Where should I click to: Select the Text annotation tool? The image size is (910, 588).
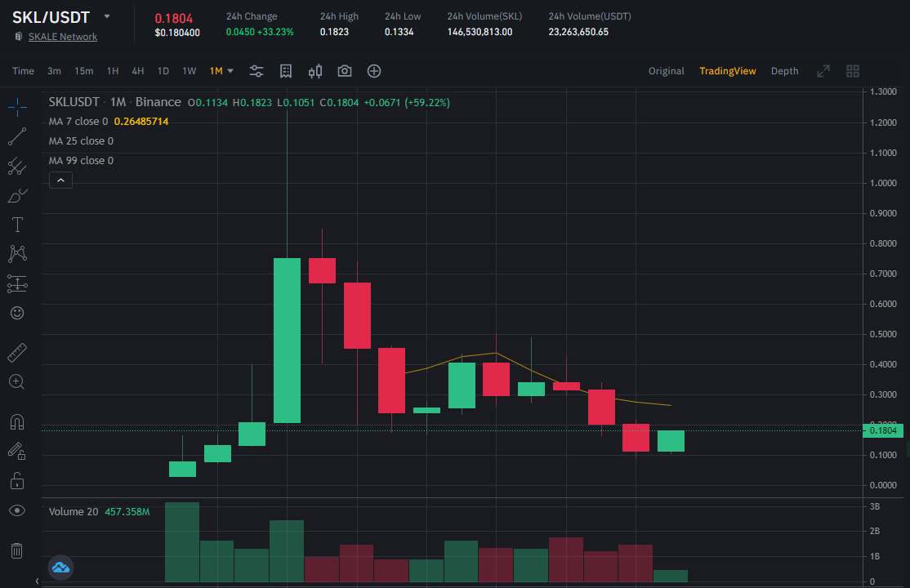[17, 225]
